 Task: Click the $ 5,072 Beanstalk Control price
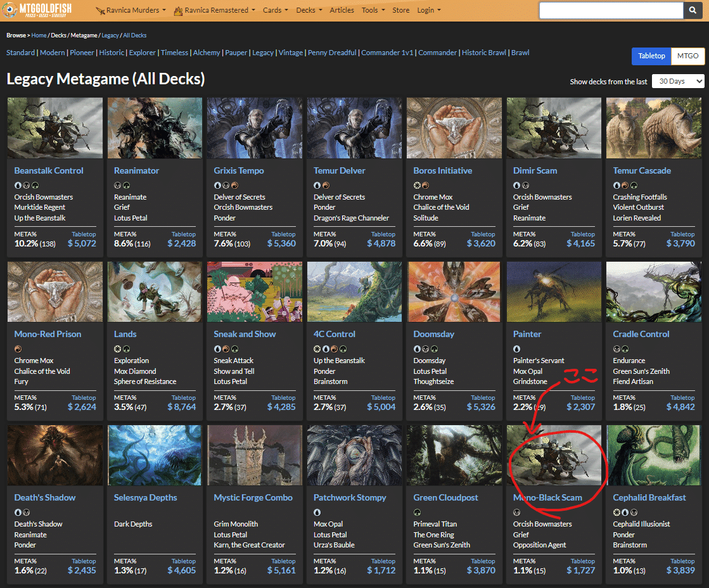[82, 243]
